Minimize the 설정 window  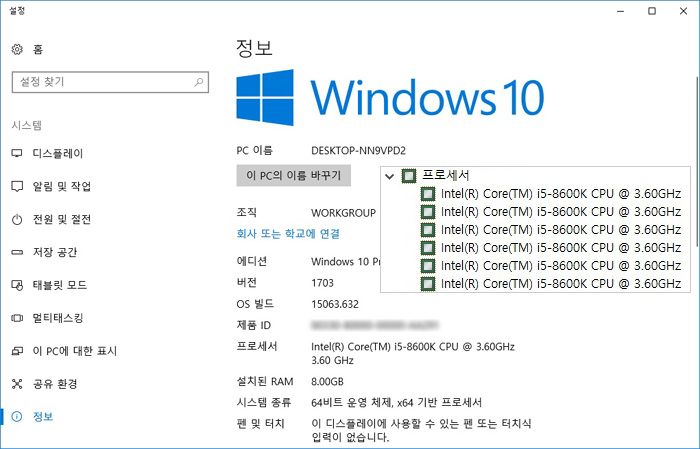coord(621,11)
